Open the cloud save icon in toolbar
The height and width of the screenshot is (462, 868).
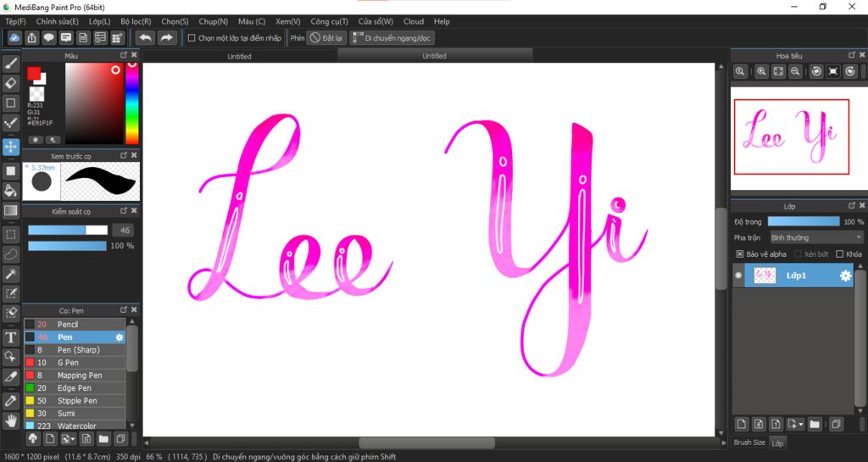14,37
